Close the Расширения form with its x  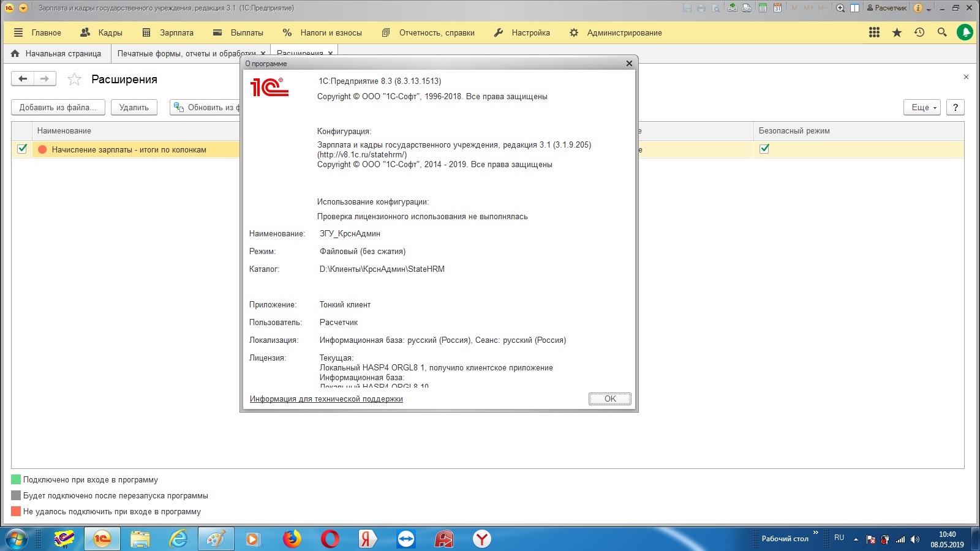[x=966, y=77]
